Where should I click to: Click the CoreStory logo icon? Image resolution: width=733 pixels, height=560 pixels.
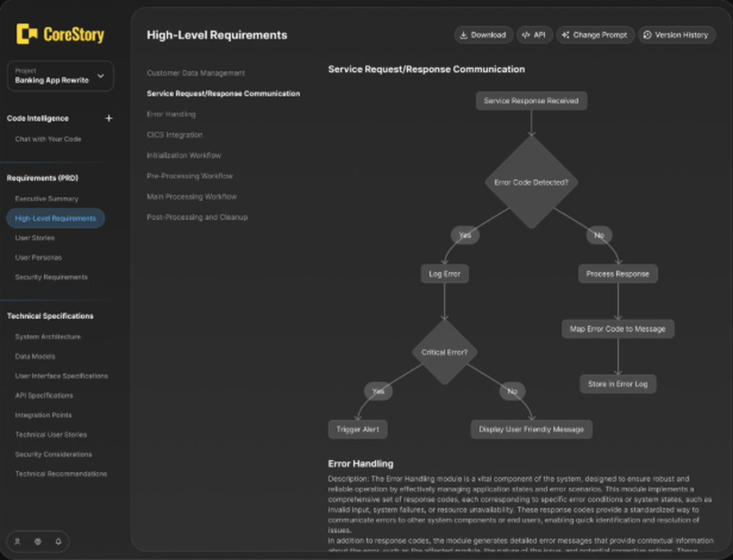tap(28, 34)
